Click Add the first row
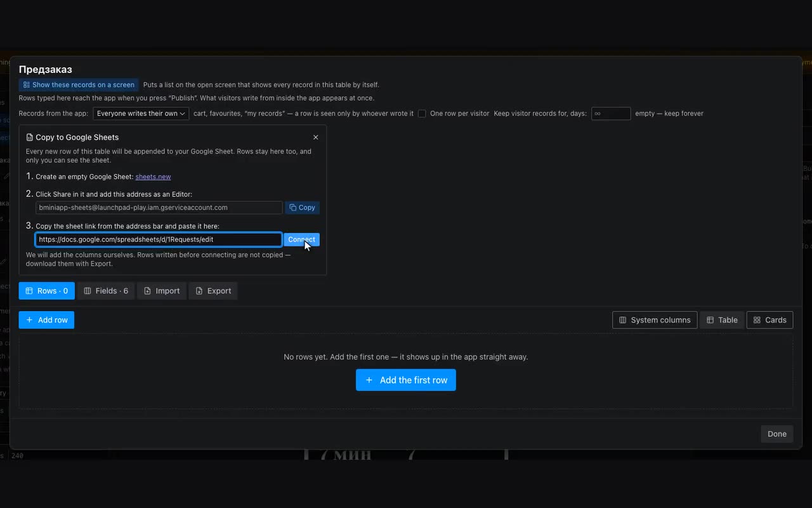The image size is (812, 508). (x=406, y=380)
